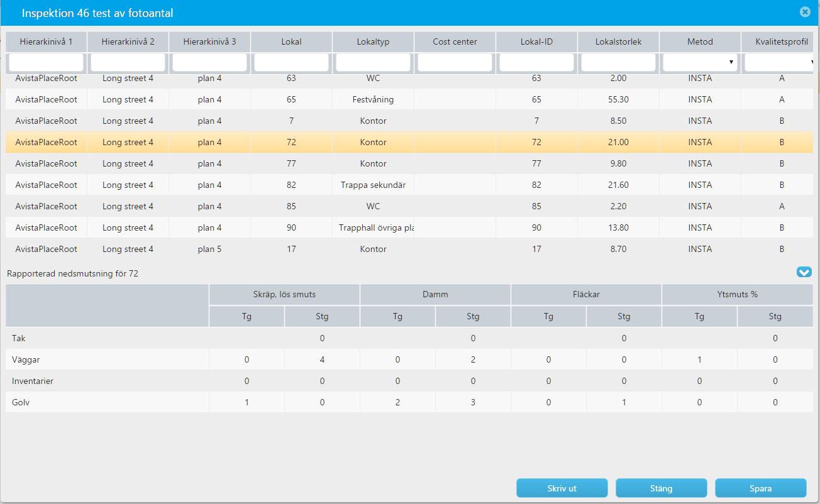Click the Väggar Skräp Stg value 4
This screenshot has height=504, width=820.
(322, 359)
